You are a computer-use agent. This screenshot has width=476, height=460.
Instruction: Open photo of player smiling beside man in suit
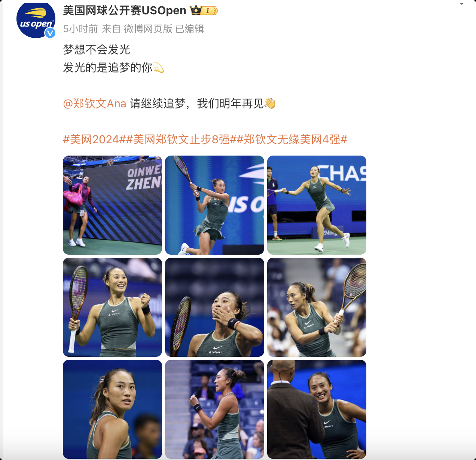click(x=317, y=409)
